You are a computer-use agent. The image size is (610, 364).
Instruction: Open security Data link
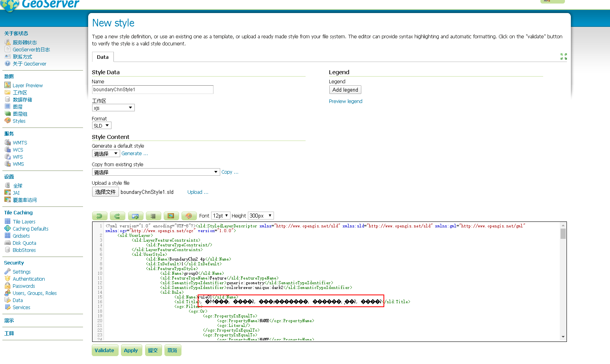tap(18, 300)
